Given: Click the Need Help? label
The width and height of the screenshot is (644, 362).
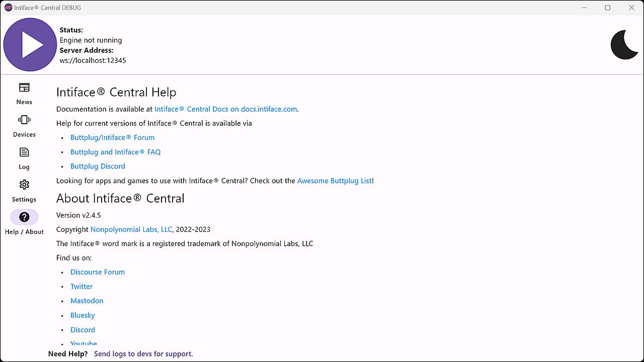Looking at the screenshot, I should pos(68,354).
